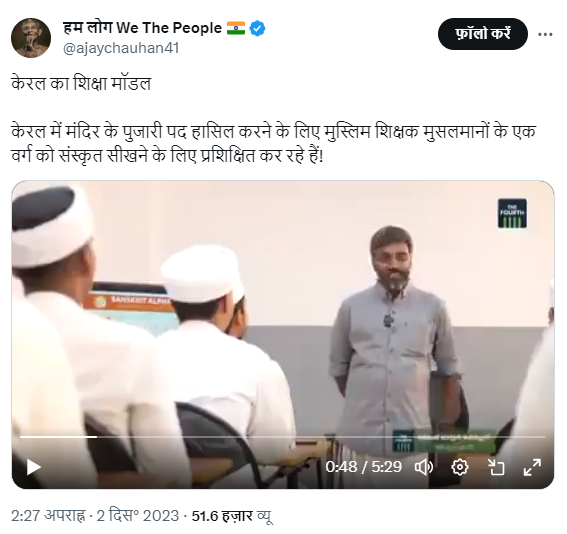Open the three-dot more options menu
Image resolution: width=567 pixels, height=534 pixels.
(x=545, y=34)
